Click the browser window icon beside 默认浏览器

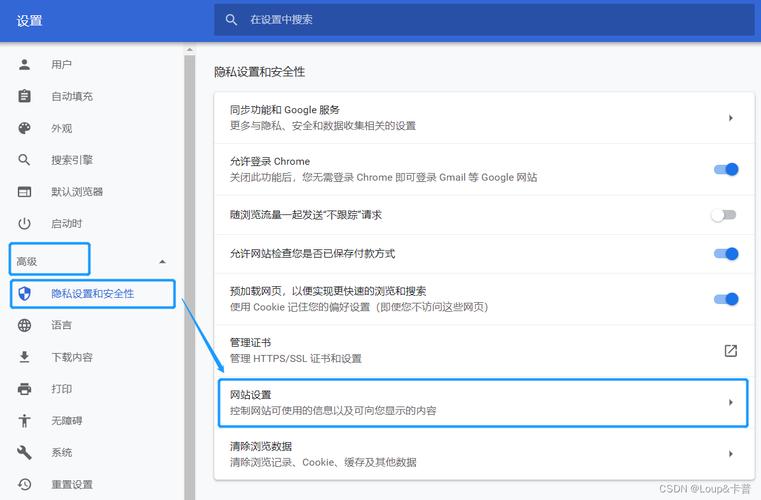click(x=24, y=192)
